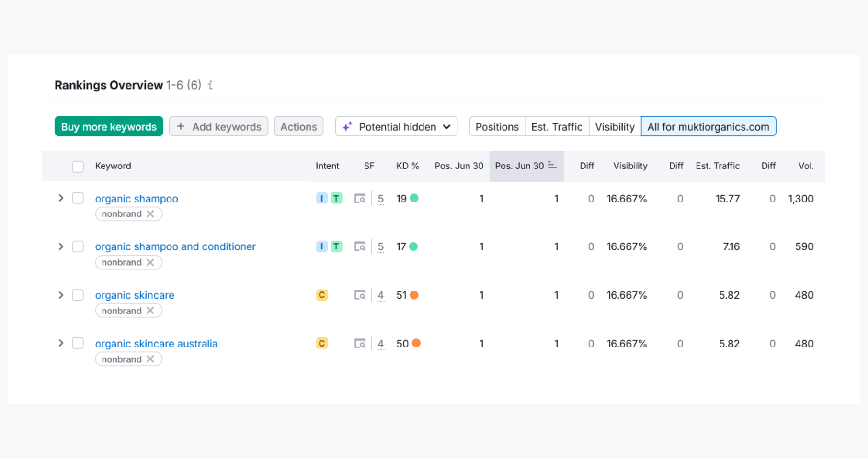Click orange KD dot for organic skincare australia
The image size is (868, 459).
pyautogui.click(x=416, y=343)
